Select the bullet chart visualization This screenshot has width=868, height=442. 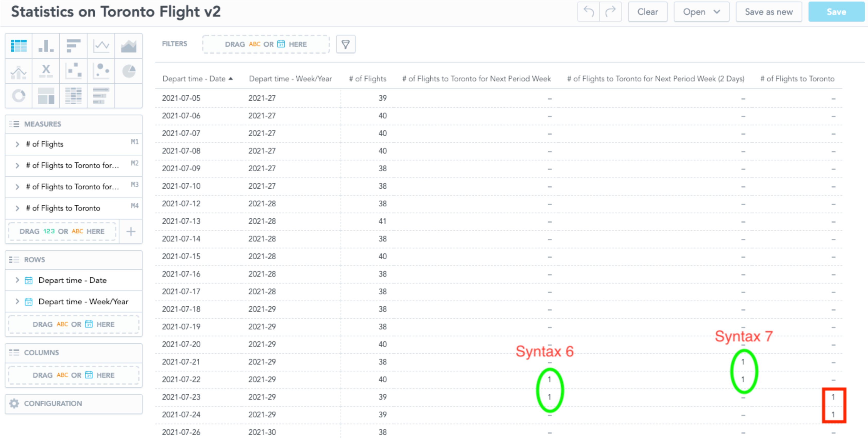[101, 96]
